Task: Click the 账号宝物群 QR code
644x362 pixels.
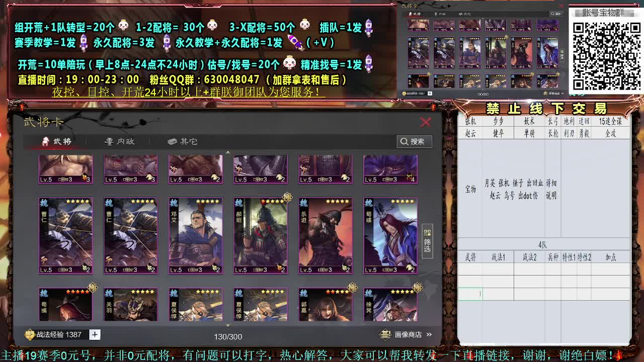Action: pyautogui.click(x=606, y=56)
